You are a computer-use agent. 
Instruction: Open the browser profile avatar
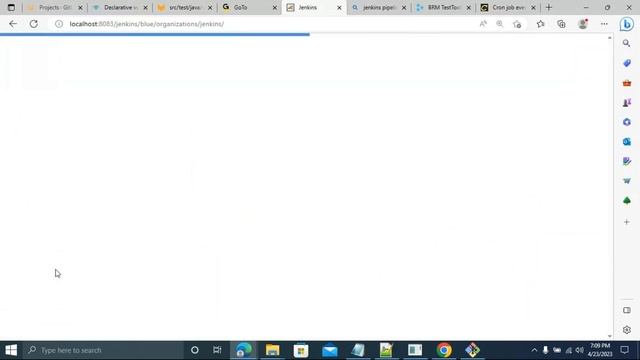click(583, 24)
